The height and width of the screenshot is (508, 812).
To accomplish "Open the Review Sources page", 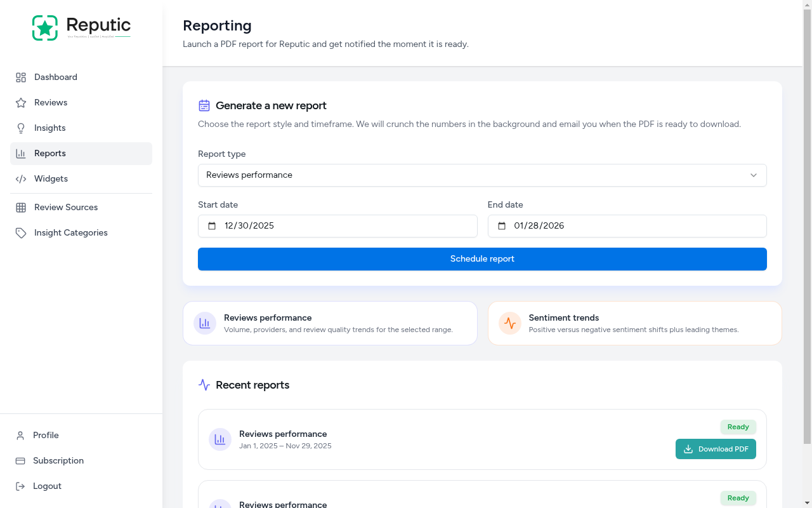I will pos(65,207).
